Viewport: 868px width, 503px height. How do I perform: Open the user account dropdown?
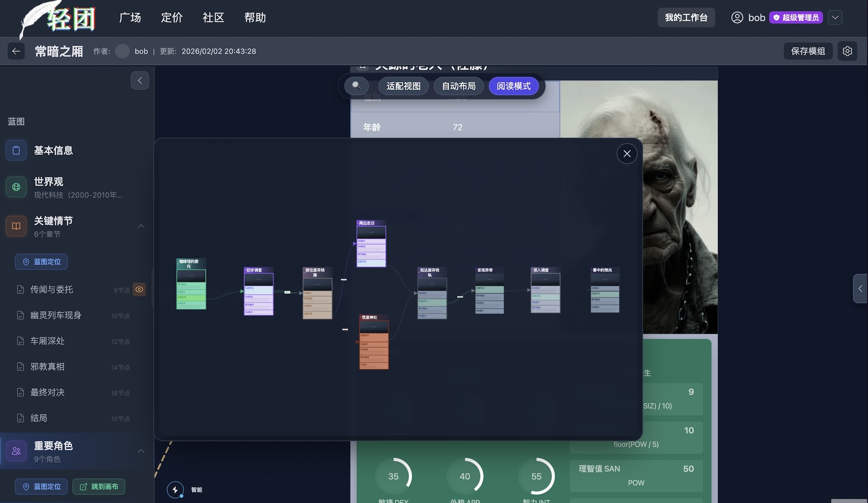(835, 17)
